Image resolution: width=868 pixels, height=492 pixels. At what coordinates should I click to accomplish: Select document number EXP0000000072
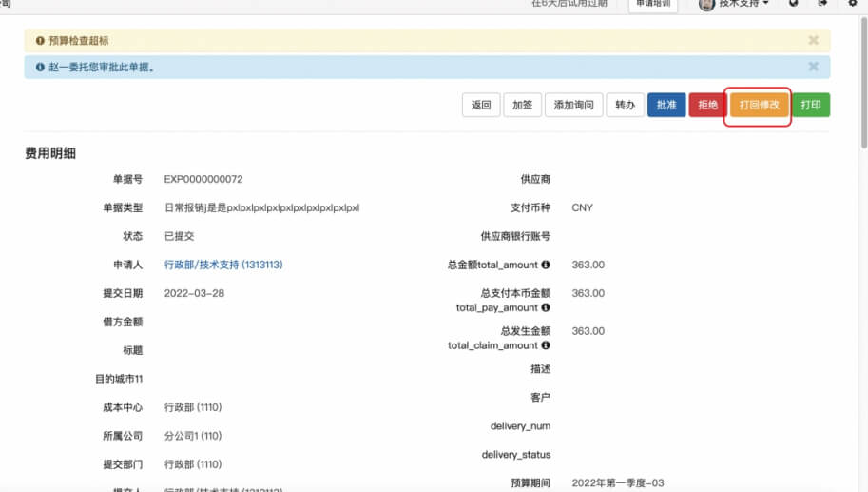(203, 179)
